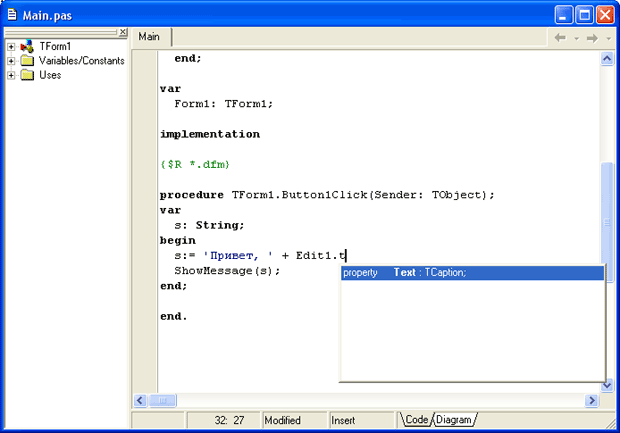Click the procedure TForm1.Button1Click line

(x=327, y=195)
